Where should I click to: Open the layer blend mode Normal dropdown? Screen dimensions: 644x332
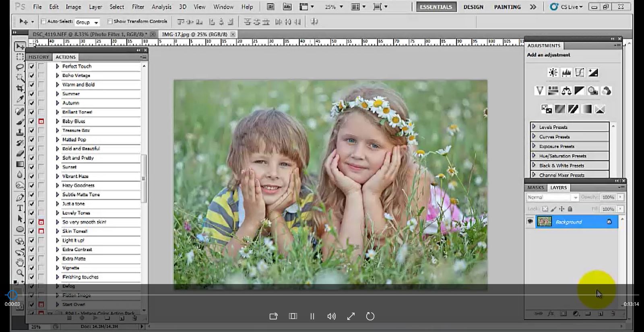(553, 197)
